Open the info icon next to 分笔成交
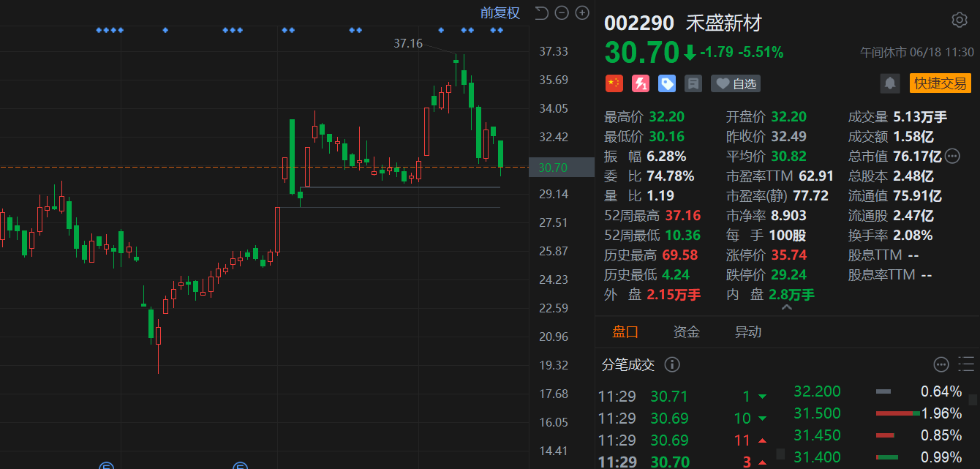 point(671,364)
